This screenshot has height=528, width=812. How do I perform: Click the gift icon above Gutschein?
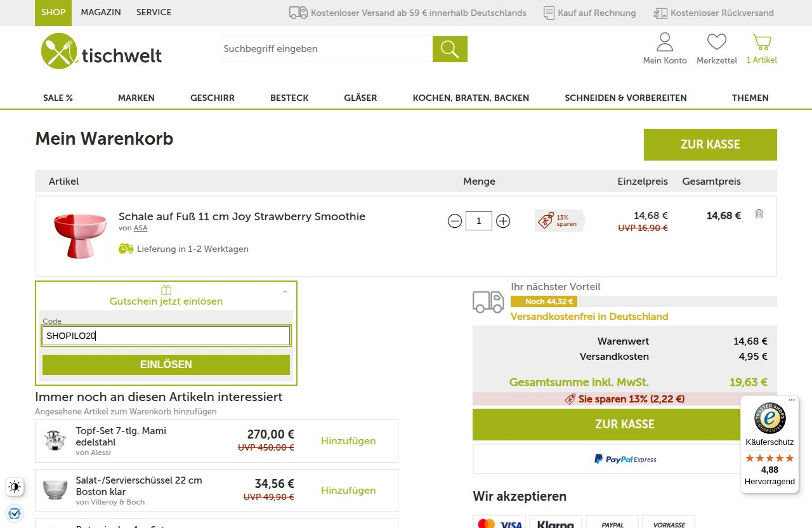pyautogui.click(x=166, y=290)
